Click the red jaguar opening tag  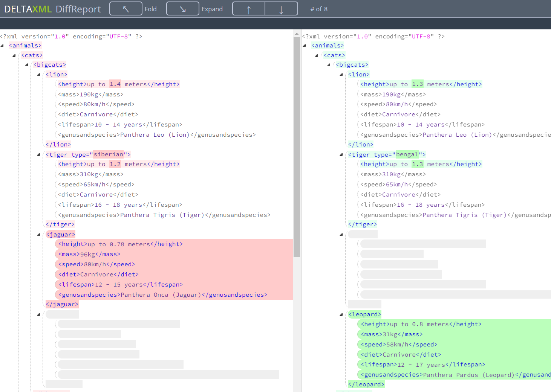[60, 235]
